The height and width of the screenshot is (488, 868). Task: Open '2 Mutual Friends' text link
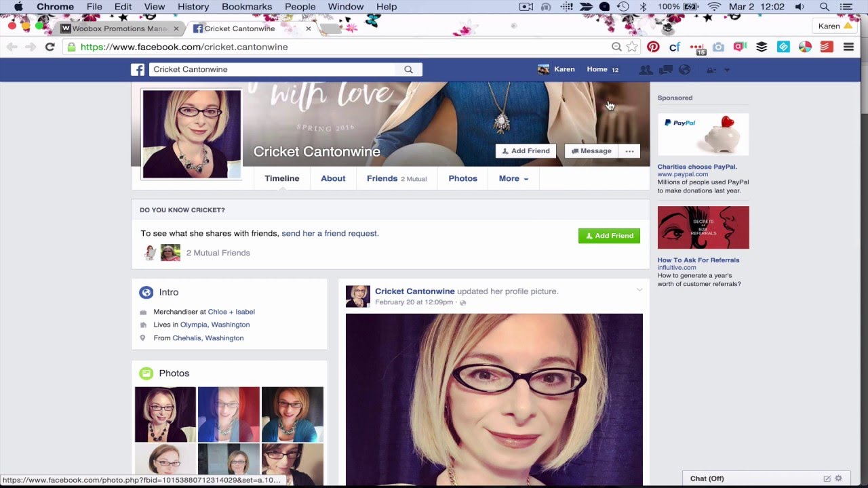(x=218, y=253)
